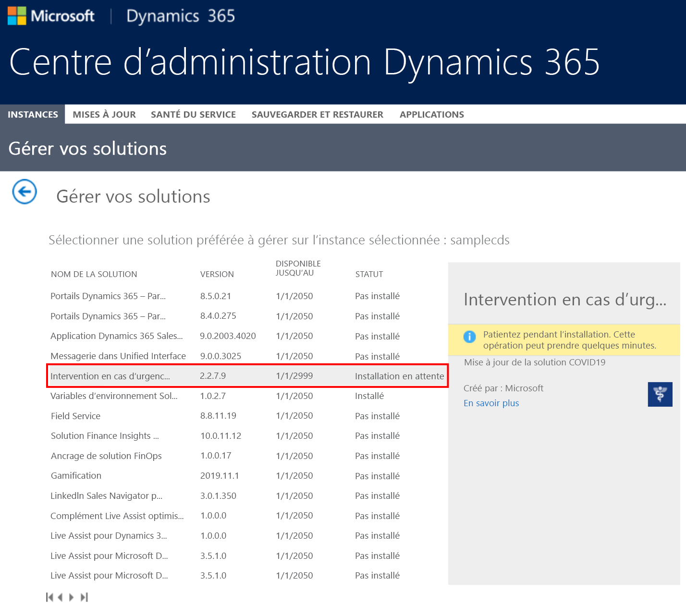The height and width of the screenshot is (616, 686).
Task: Click version 8.8.11.19 cell
Action: coord(218,416)
